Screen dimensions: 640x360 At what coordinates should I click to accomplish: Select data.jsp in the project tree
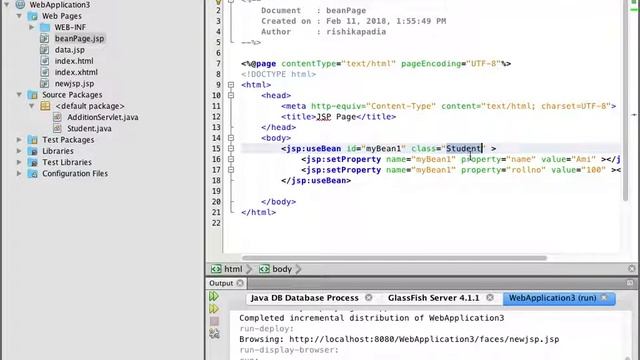(x=70, y=50)
